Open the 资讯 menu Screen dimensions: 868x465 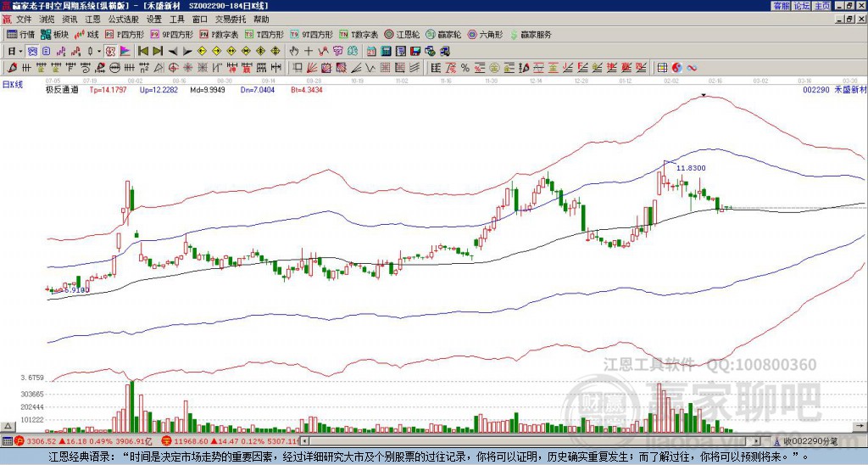[70, 20]
